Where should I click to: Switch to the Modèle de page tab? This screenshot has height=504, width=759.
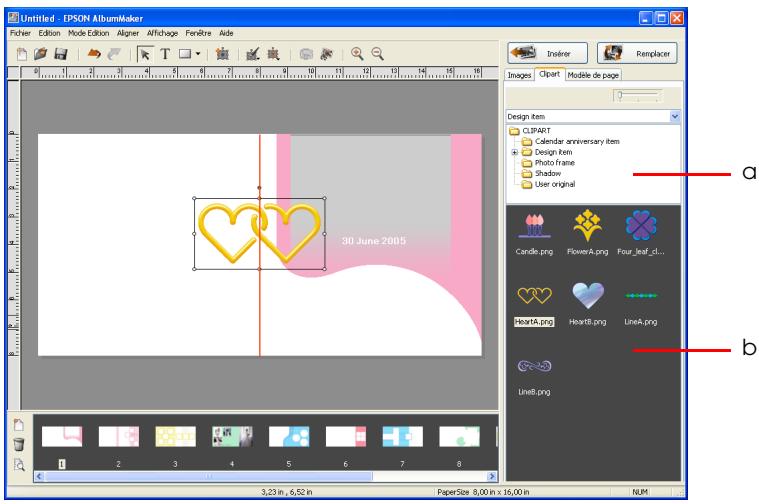(x=593, y=75)
